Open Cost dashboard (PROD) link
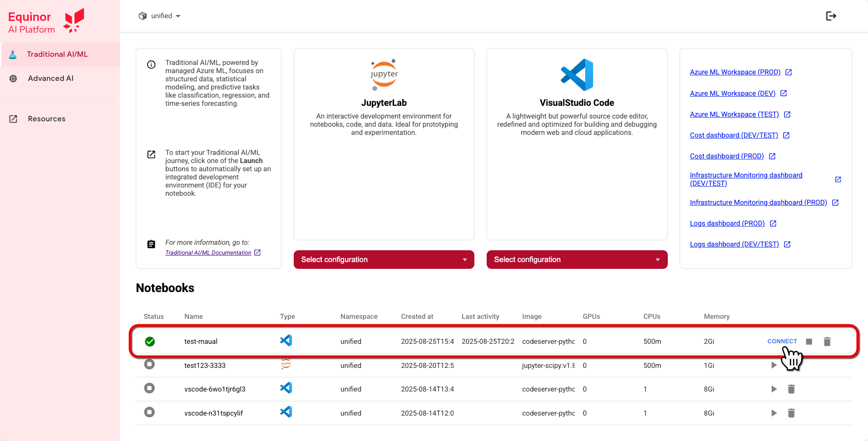The image size is (868, 441). 727,156
